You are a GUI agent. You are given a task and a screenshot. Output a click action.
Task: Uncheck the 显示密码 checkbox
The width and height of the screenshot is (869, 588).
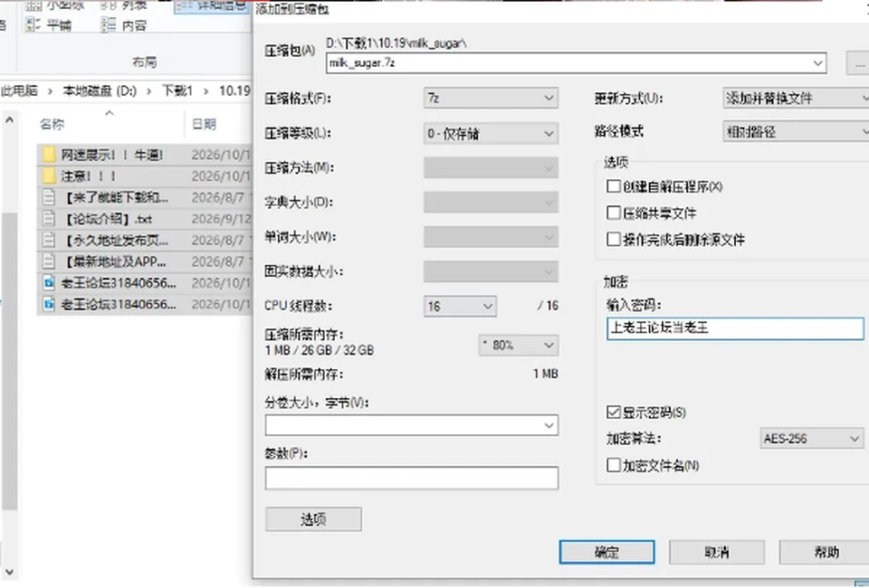(614, 412)
